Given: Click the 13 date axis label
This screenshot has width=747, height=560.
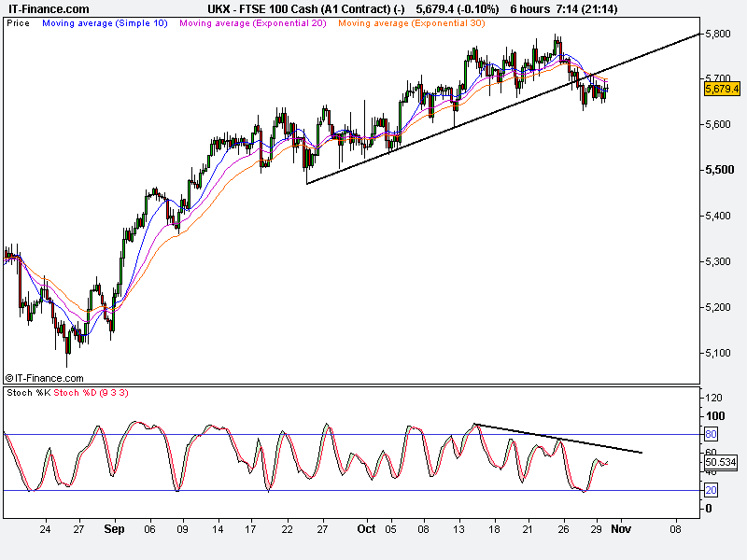Looking at the screenshot, I should pos(458,529).
